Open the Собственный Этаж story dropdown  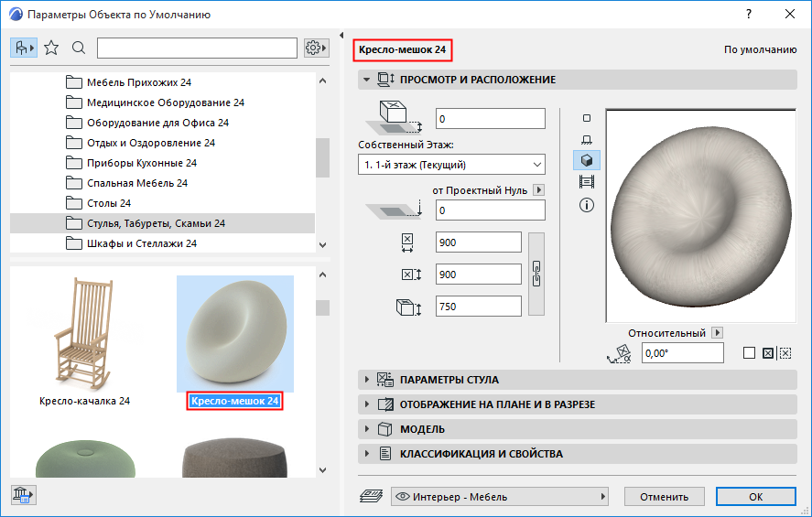click(x=451, y=165)
